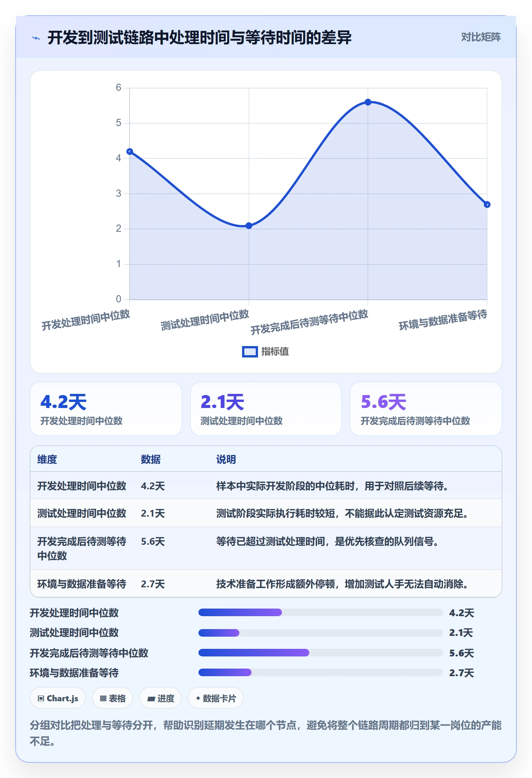Image resolution: width=532 pixels, height=778 pixels.
Task: Click the Chart.js tag chip
Action: click(58, 698)
